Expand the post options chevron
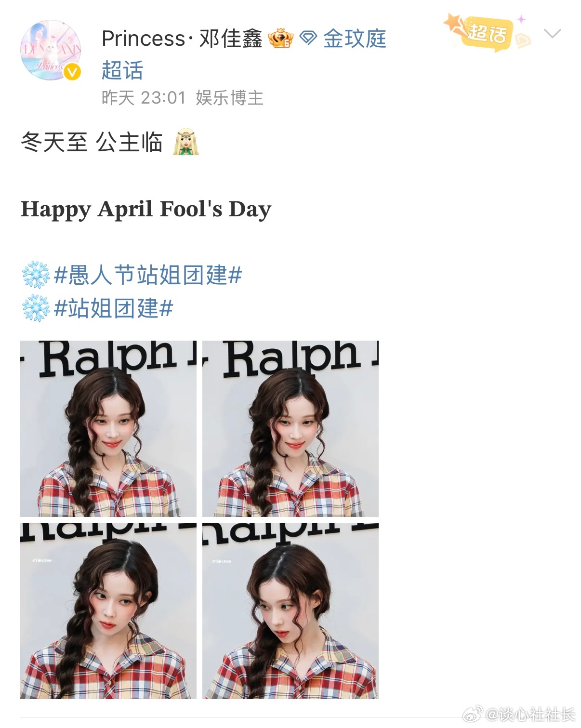The height and width of the screenshot is (728, 581). [x=552, y=33]
